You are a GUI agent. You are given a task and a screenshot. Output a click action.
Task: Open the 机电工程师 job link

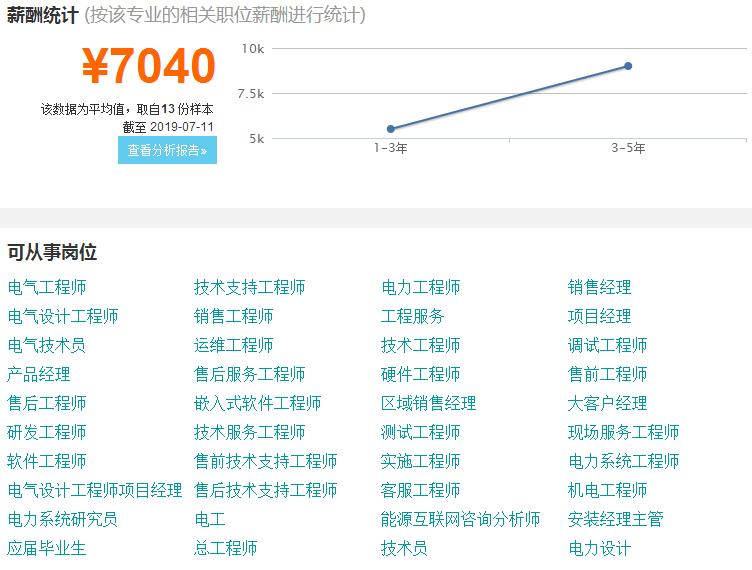pos(608,490)
